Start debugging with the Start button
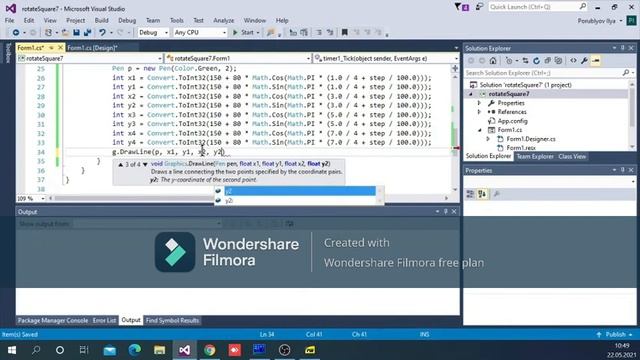 click(x=244, y=32)
